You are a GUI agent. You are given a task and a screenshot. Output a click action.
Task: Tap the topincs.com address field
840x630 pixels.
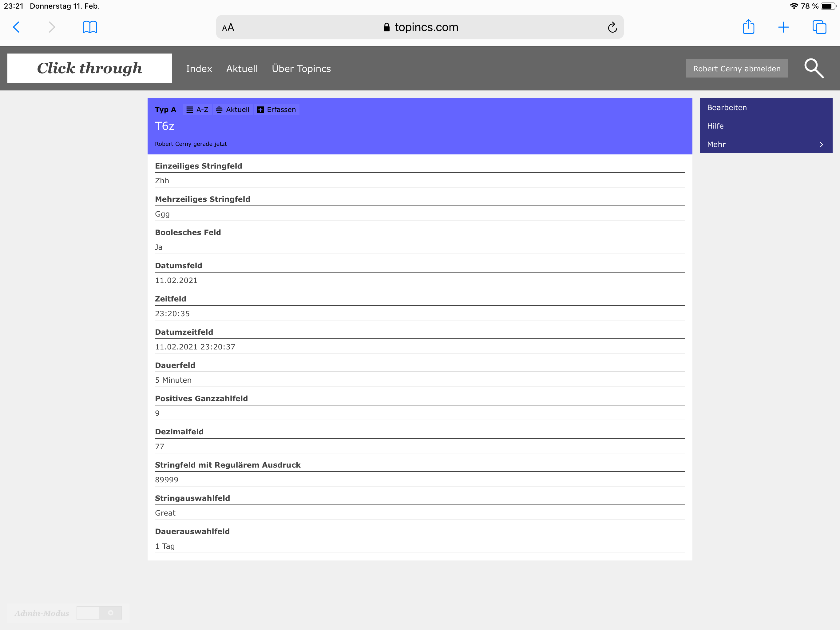[x=420, y=27]
